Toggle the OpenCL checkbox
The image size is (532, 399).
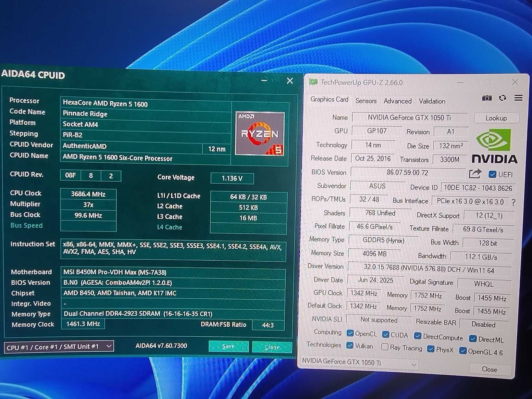pyautogui.click(x=350, y=333)
